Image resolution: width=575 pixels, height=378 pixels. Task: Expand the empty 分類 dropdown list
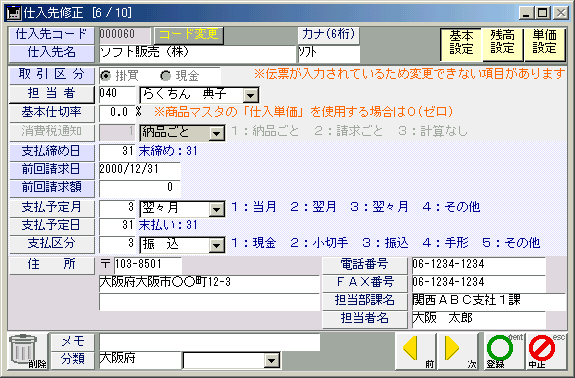272,360
